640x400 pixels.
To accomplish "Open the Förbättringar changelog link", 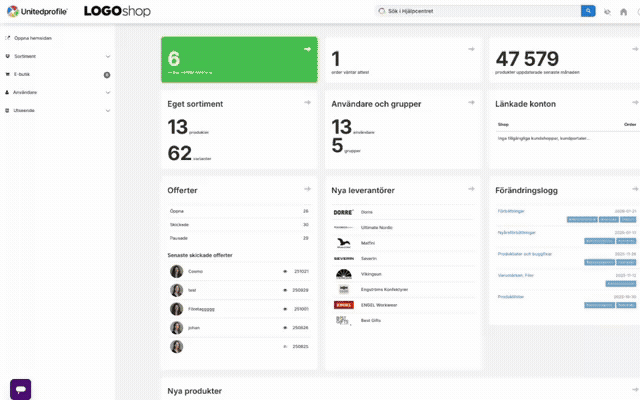I will [x=511, y=211].
